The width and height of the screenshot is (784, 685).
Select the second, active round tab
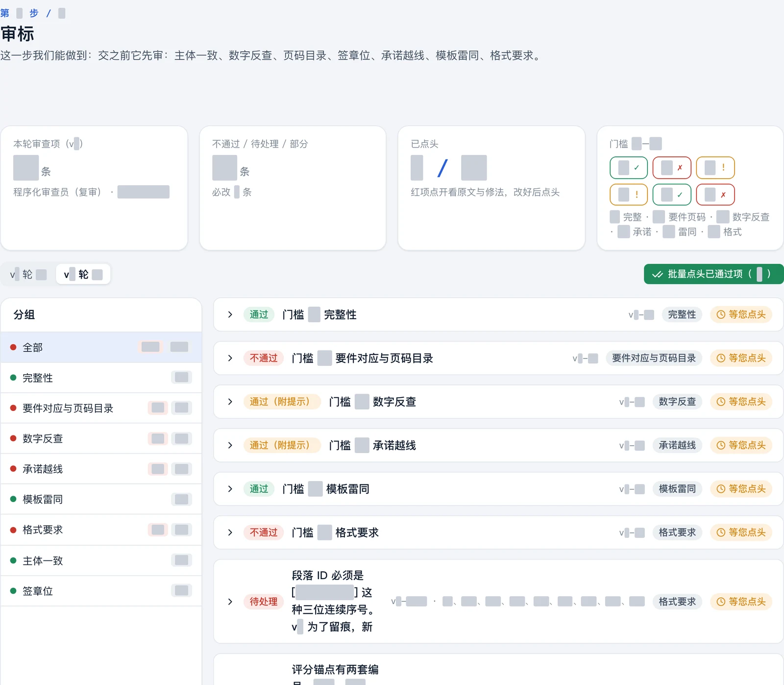[83, 275]
